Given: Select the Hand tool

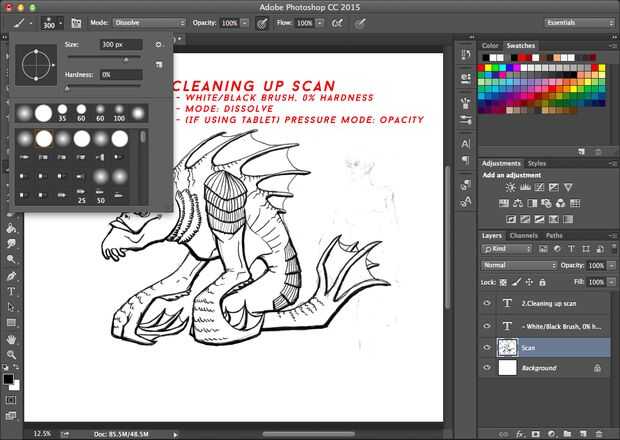Looking at the screenshot, I should [x=11, y=339].
